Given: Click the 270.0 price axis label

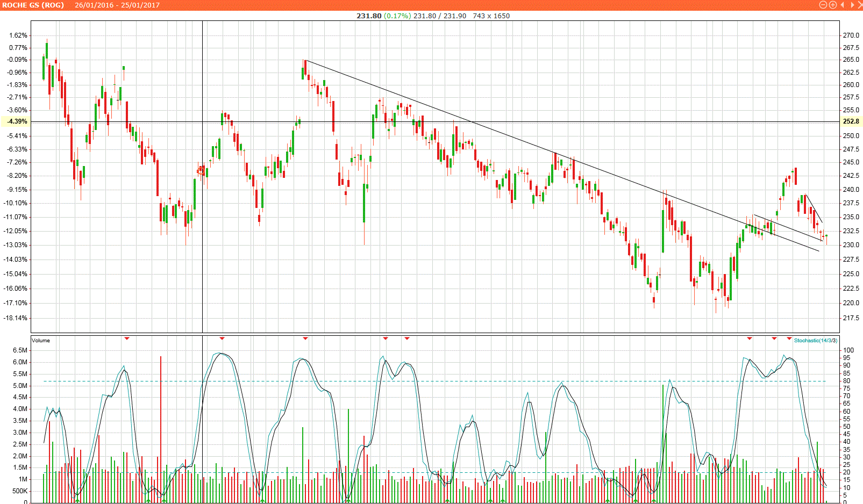Looking at the screenshot, I should 851,35.
